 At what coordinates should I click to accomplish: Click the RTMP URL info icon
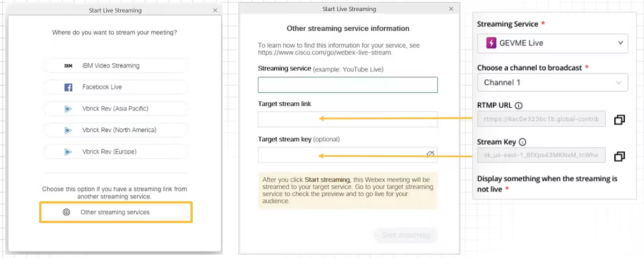[x=518, y=105]
